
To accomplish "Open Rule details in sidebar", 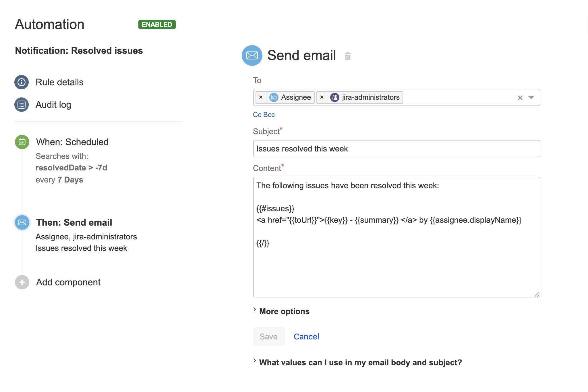I will 59,82.
